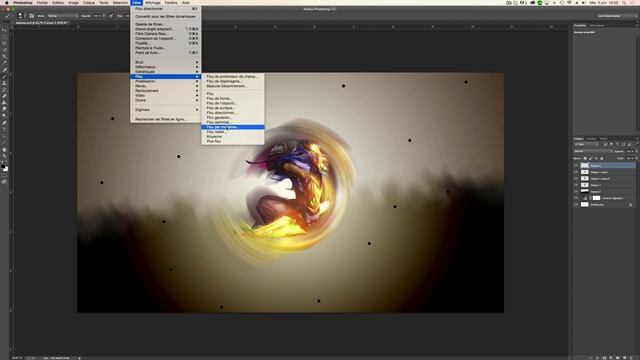The height and width of the screenshot is (360, 640).
Task: Click Convertir pour les filtres dynamiques
Action: [166, 16]
